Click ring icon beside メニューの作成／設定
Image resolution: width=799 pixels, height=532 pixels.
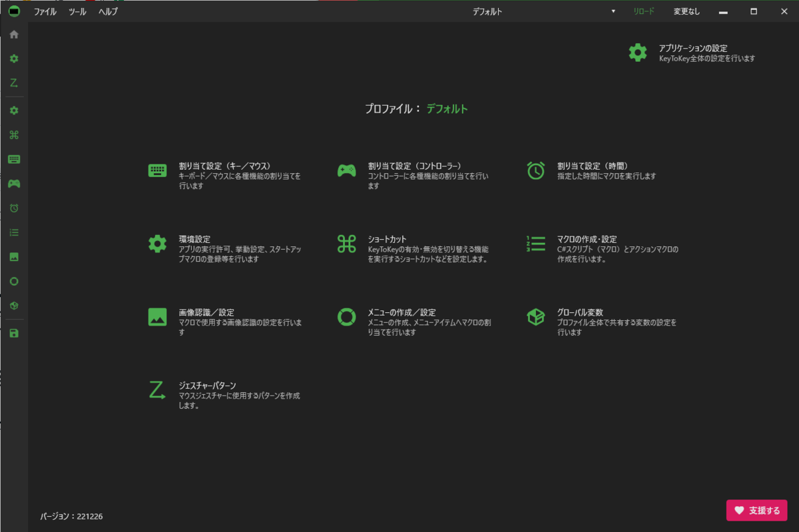coord(347,317)
